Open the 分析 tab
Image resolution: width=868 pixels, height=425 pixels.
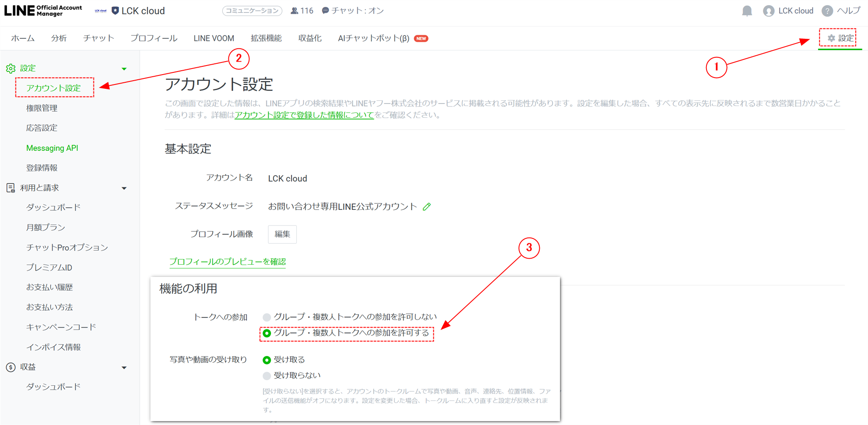tap(59, 38)
